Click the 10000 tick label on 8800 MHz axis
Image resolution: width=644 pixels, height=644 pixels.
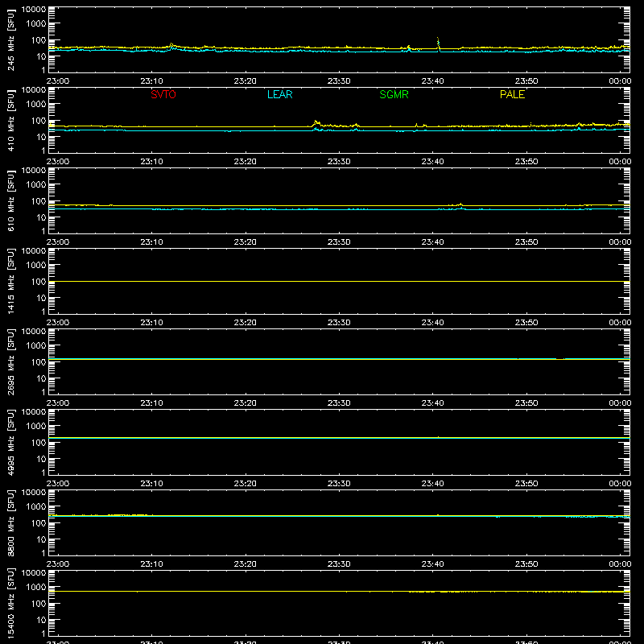pyautogui.click(x=34, y=493)
